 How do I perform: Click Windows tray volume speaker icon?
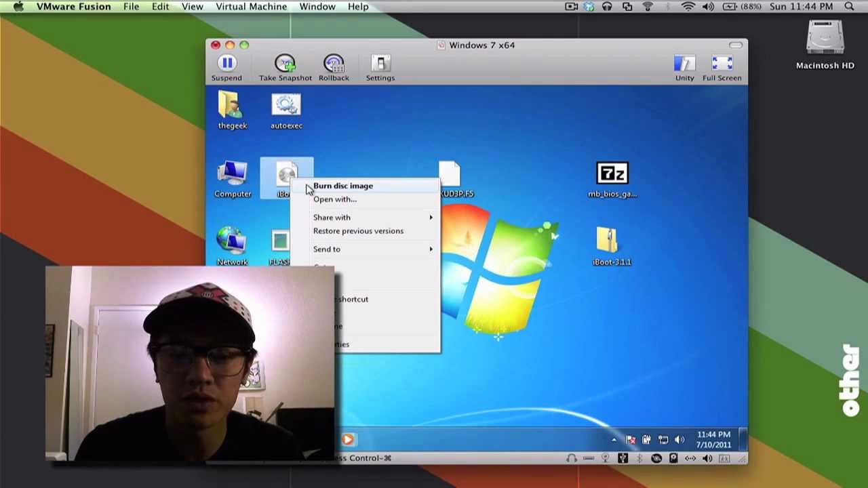pos(679,440)
